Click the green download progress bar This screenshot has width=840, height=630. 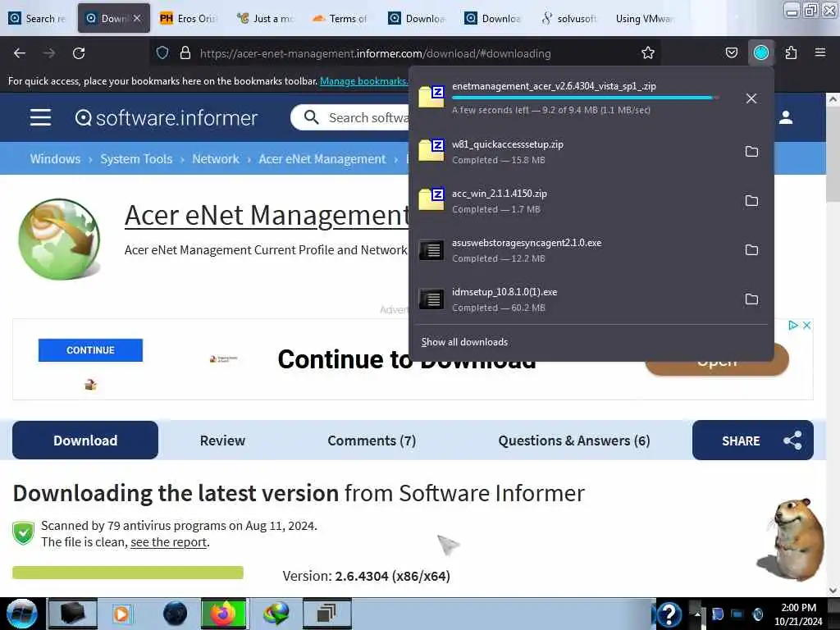pos(128,572)
